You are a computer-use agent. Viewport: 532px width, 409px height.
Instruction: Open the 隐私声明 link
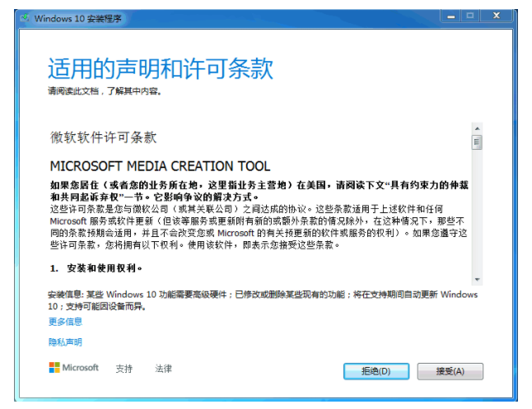[x=65, y=342]
